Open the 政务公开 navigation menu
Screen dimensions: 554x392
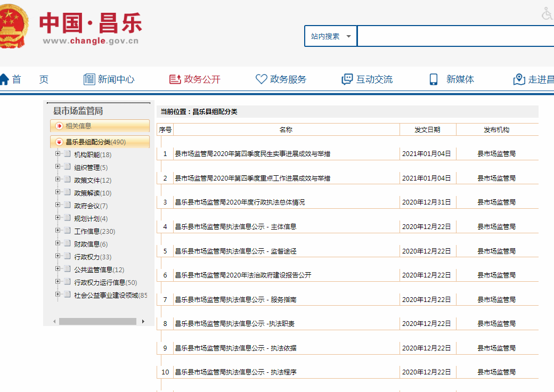pos(195,79)
